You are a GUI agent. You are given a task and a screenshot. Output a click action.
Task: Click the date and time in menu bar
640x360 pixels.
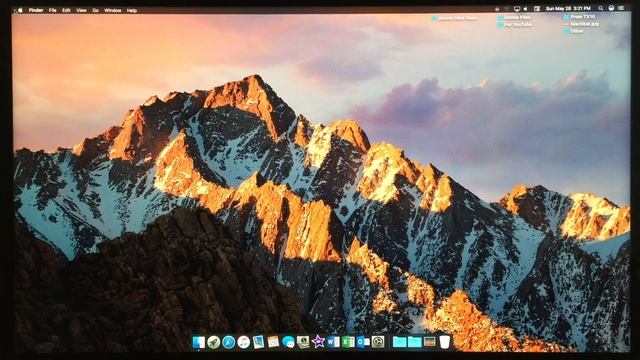coord(569,8)
